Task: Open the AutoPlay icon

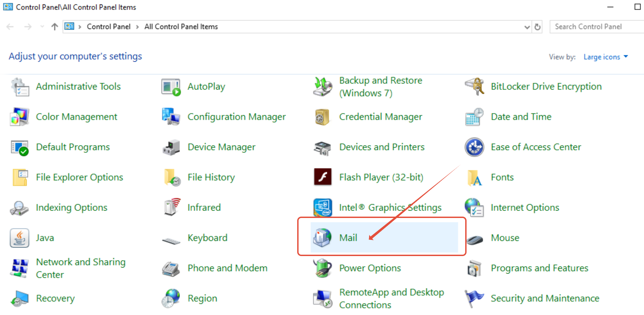Action: click(171, 87)
